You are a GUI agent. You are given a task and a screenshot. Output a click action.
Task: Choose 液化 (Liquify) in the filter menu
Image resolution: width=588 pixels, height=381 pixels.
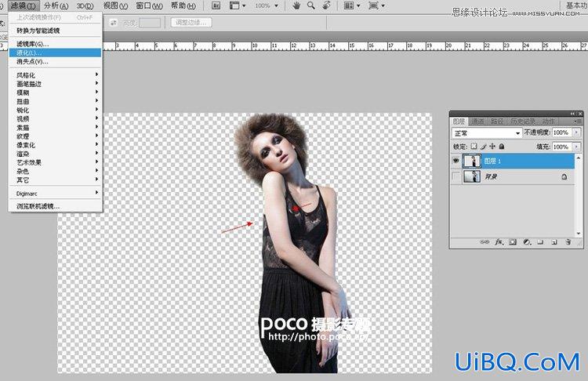click(x=55, y=53)
